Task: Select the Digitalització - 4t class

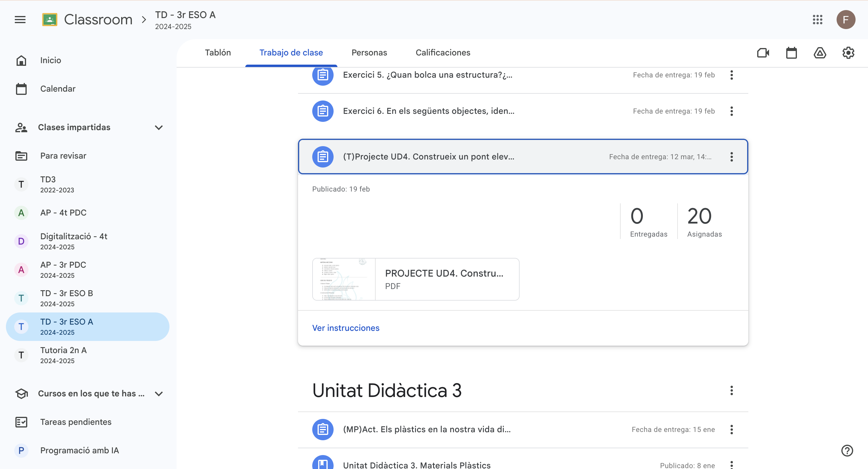Action: tap(74, 241)
